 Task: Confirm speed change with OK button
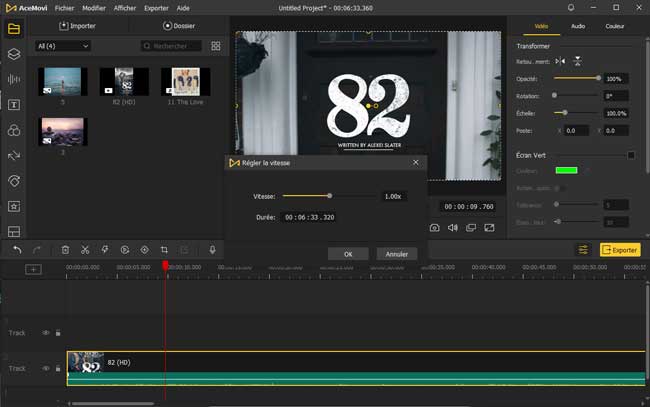tap(348, 254)
